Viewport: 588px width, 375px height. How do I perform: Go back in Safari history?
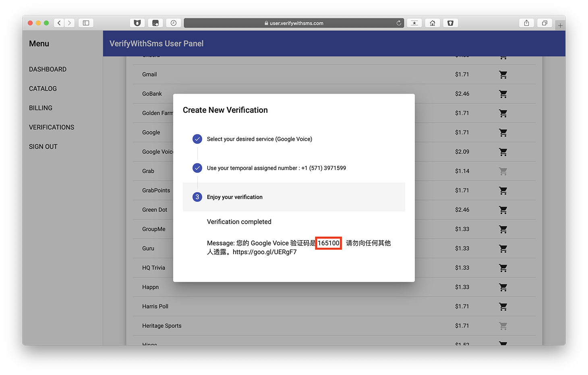click(x=59, y=23)
